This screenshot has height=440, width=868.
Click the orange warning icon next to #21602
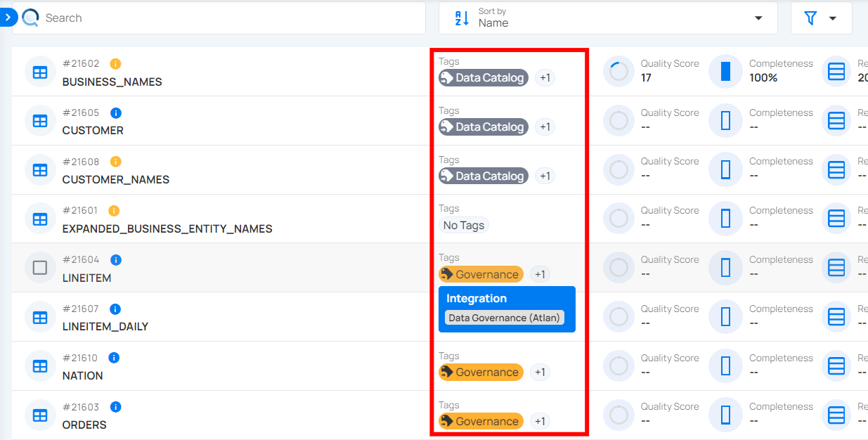pyautogui.click(x=115, y=63)
